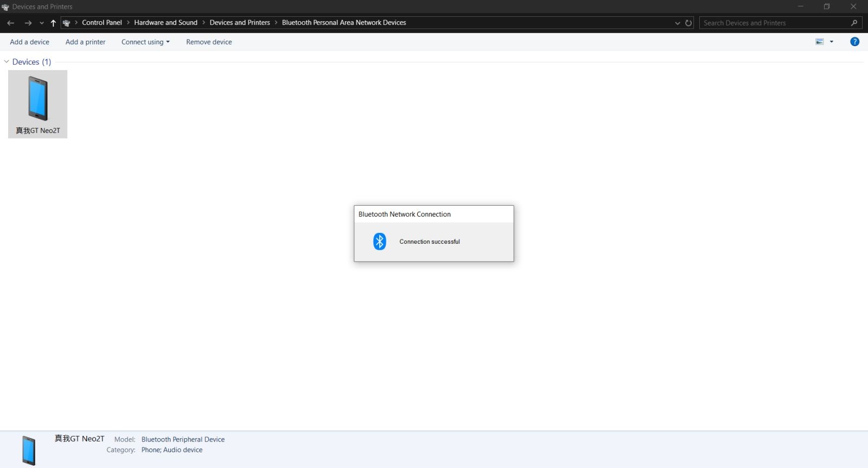Image resolution: width=868 pixels, height=468 pixels.
Task: Click the search magnifier icon
Action: [x=854, y=23]
